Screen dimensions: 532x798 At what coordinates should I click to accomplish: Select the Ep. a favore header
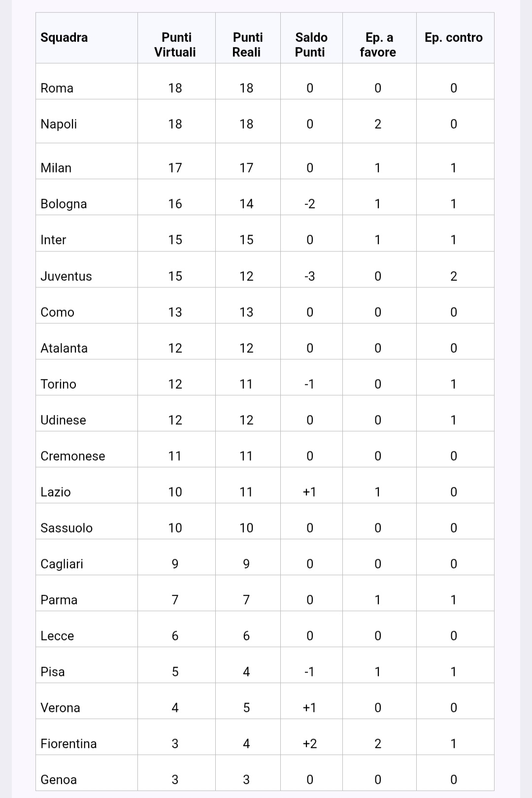(378, 45)
